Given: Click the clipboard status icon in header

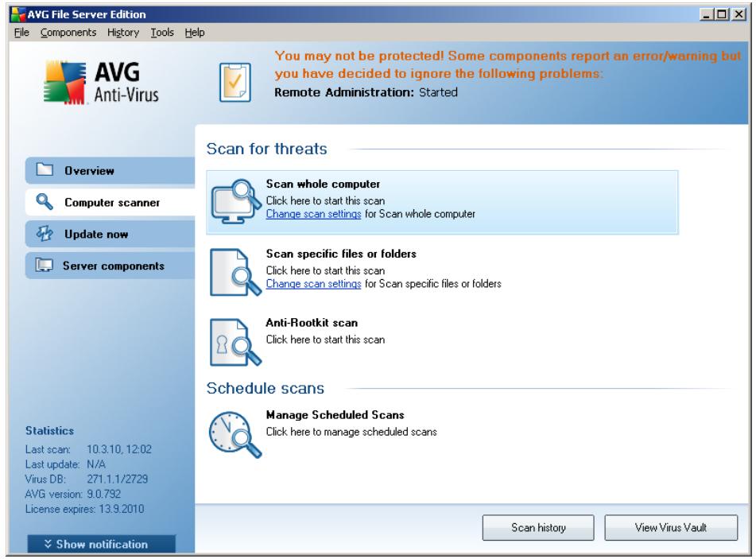Looking at the screenshot, I should [235, 82].
